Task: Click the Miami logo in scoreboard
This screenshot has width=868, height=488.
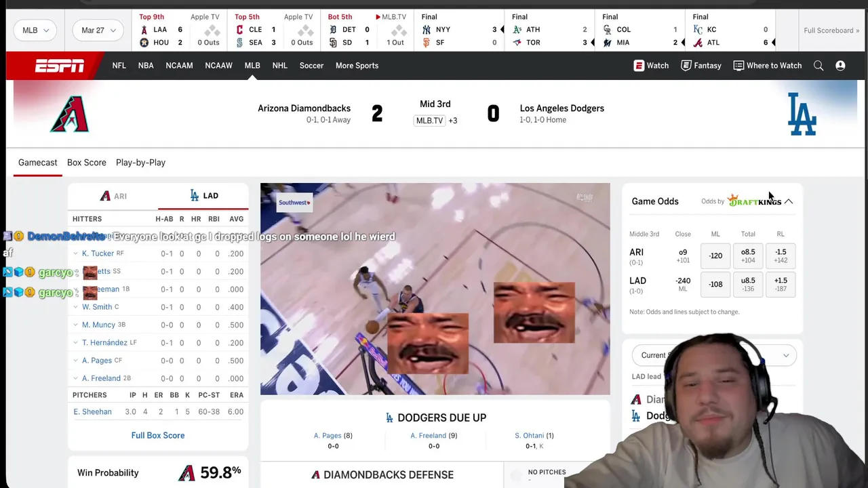Action: 608,43
